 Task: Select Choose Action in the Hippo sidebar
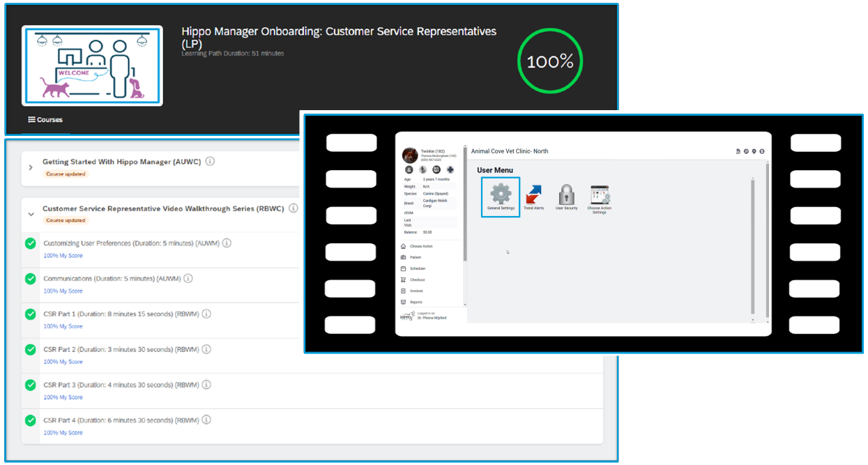[417, 246]
